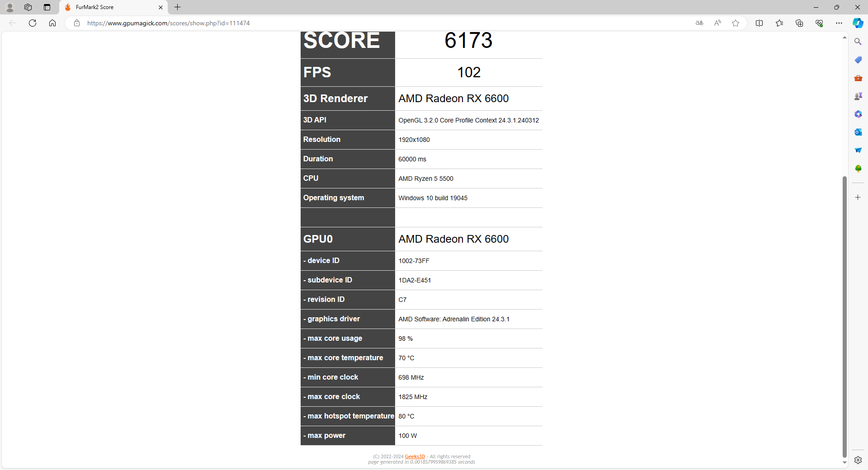Viewport: 868px width, 470px height.
Task: Add this page to favorites star
Action: point(736,23)
